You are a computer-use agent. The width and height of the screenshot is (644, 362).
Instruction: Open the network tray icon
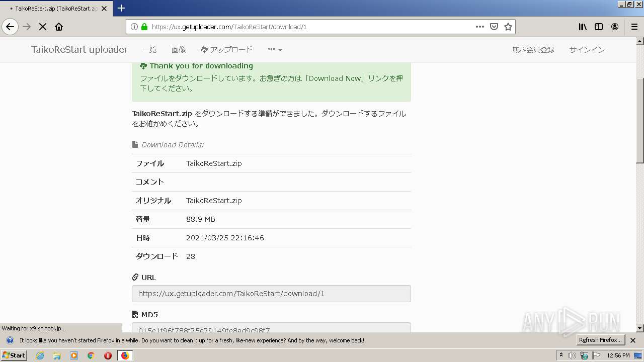pyautogui.click(x=584, y=355)
